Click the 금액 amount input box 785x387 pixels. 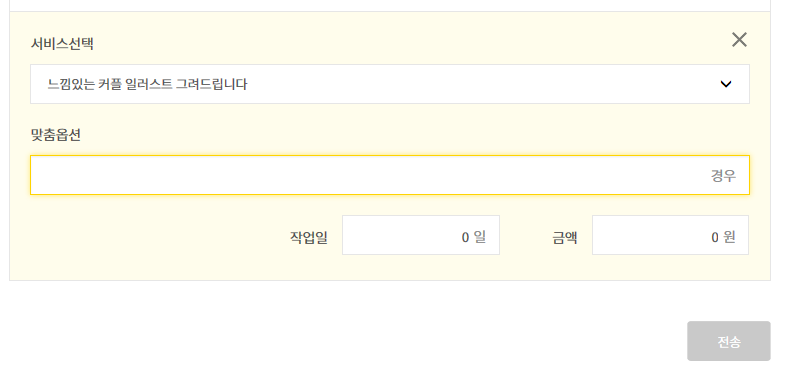pos(670,235)
